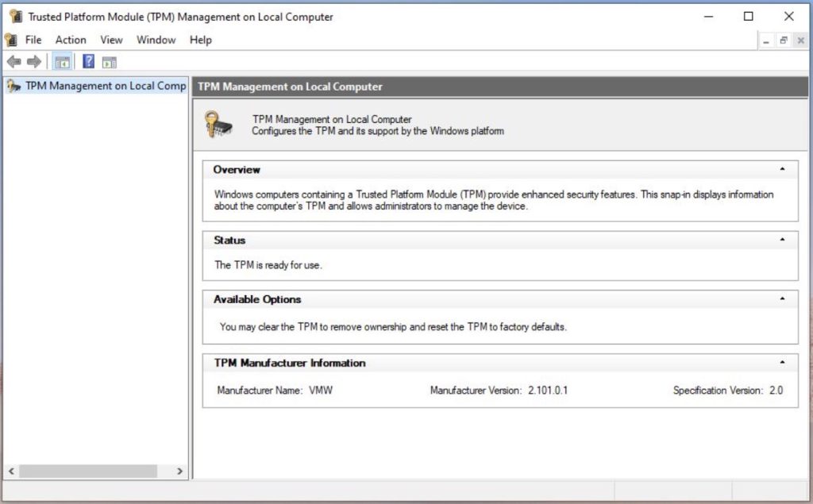
Task: Click the Forward arrow toolbar icon
Action: [x=33, y=62]
